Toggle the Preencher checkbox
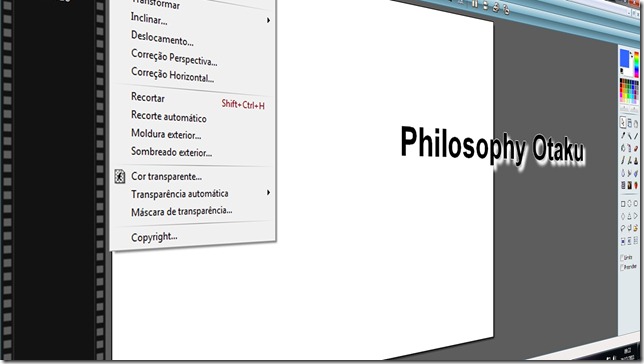 623,267
